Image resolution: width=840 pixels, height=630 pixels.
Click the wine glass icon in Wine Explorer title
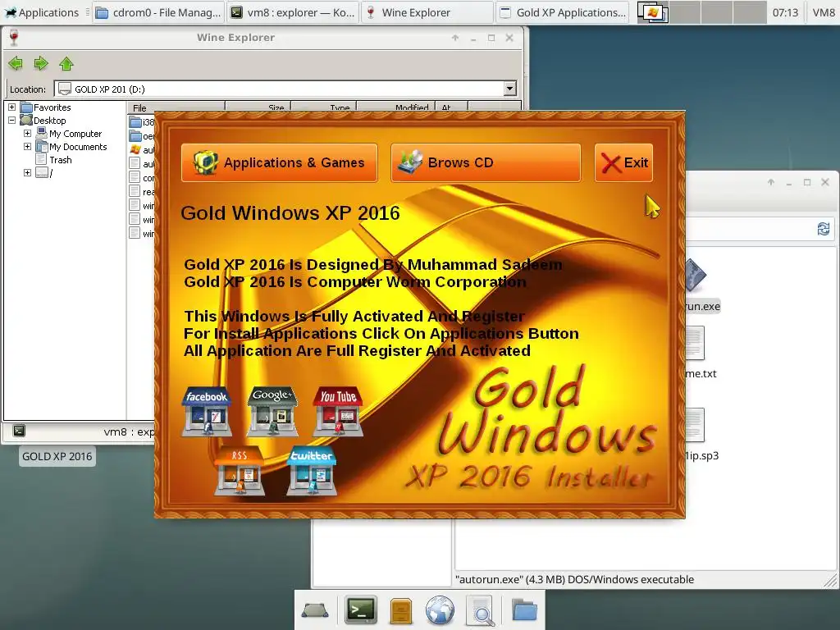coord(13,38)
